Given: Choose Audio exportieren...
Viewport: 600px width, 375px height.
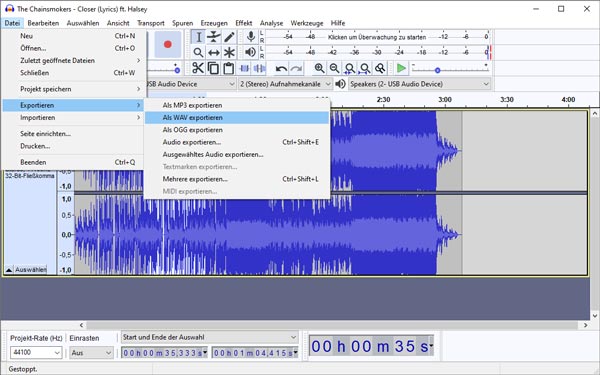Looking at the screenshot, I should click(237, 142).
